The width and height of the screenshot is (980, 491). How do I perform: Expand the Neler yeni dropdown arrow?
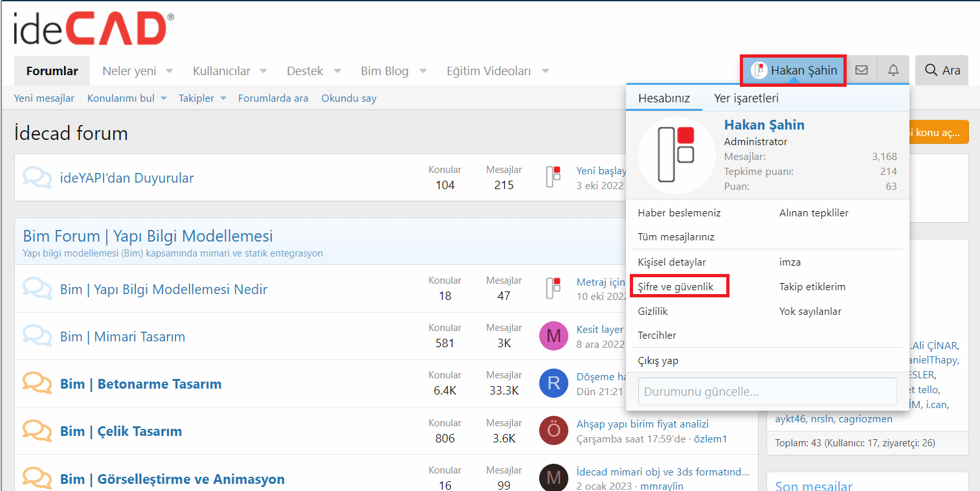(169, 71)
